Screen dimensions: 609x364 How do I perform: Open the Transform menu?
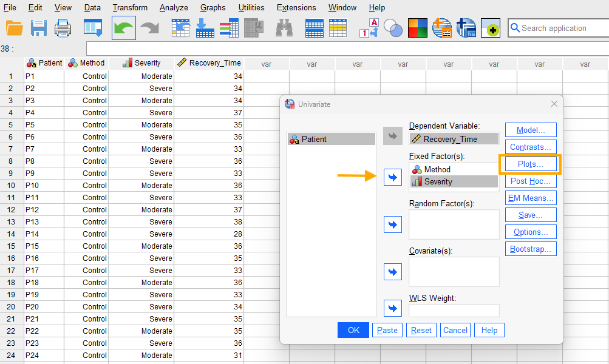point(130,7)
